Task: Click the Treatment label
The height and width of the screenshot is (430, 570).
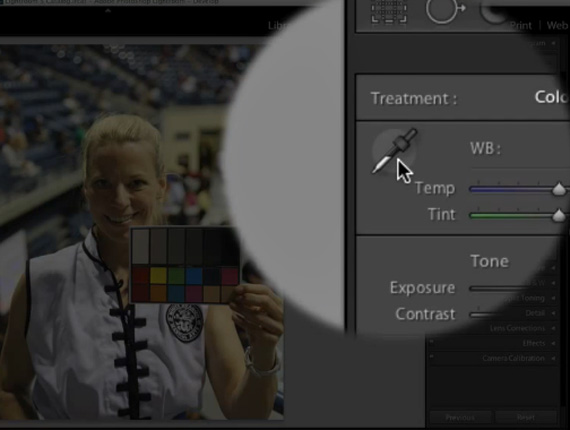Action: pos(414,99)
